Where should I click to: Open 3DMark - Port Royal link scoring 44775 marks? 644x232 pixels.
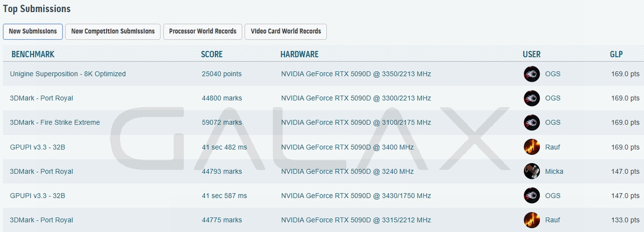pos(41,220)
